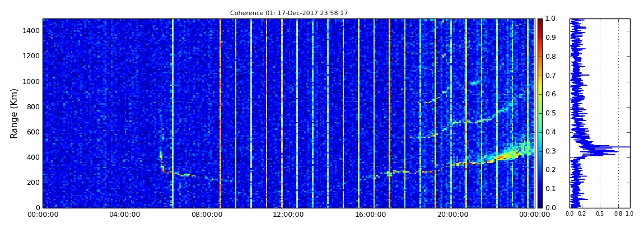Click the 0.5 label on the profile plot axis
Image resolution: width=644 pixels, height=228 pixels.
pos(600,213)
